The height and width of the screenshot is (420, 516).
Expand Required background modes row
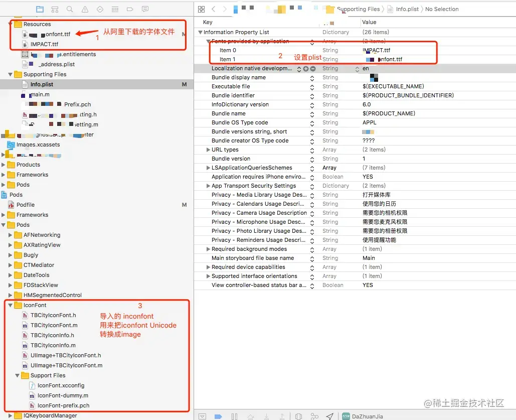point(208,249)
